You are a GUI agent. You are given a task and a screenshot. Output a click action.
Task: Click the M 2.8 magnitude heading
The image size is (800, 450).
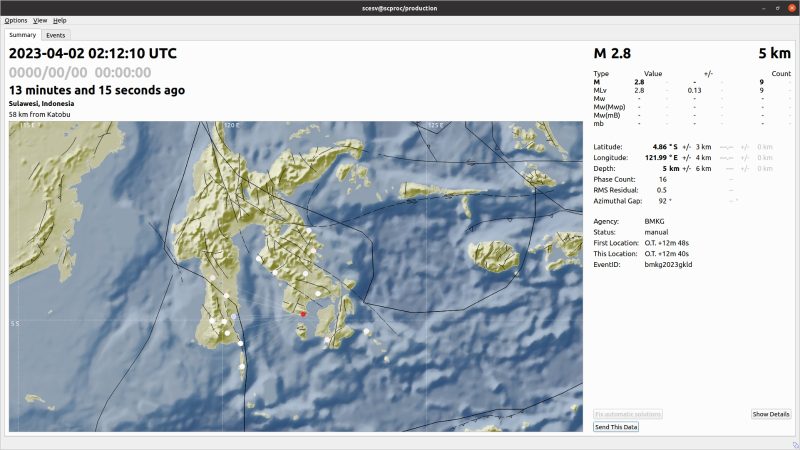[612, 53]
